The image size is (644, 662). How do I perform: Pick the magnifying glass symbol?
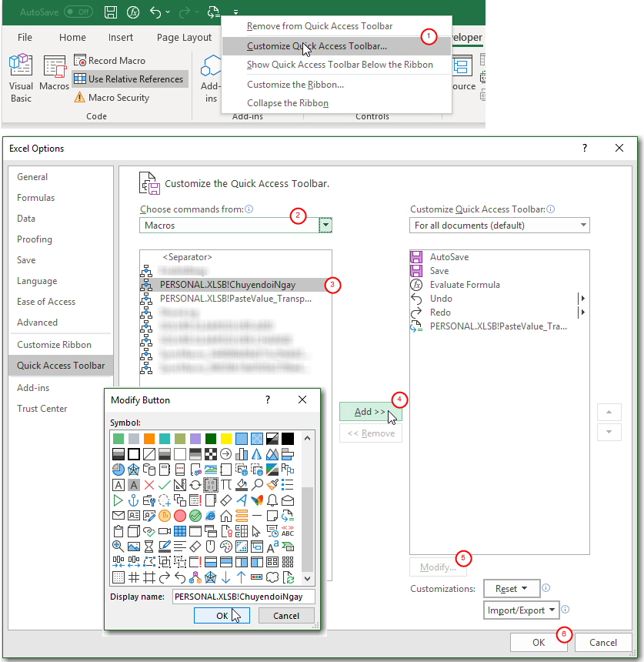click(x=256, y=485)
